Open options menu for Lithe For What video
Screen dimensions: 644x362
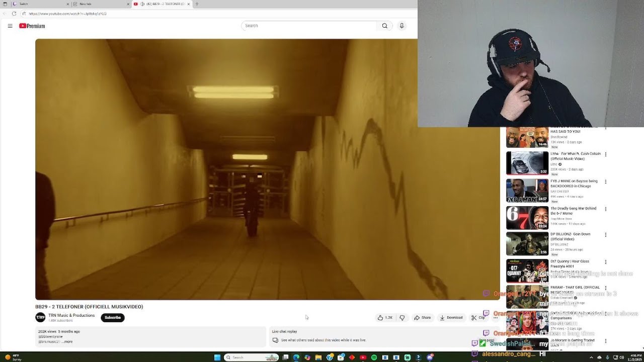606,154
